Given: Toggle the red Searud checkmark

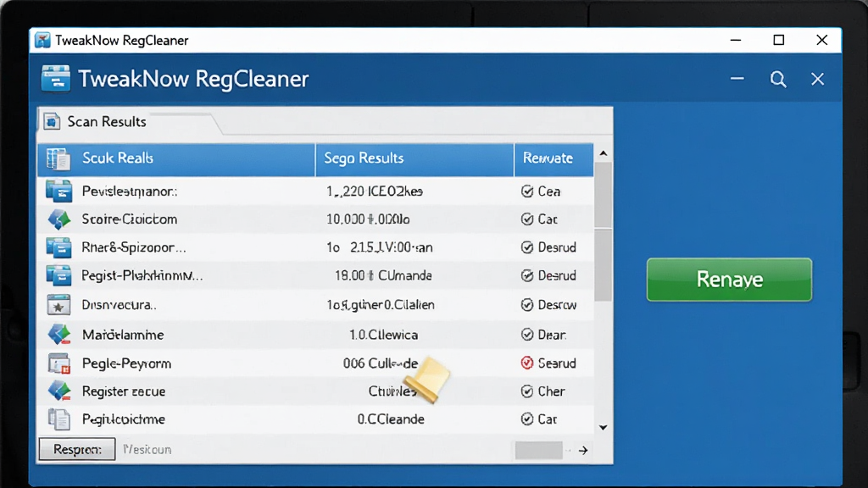Looking at the screenshot, I should 527,363.
